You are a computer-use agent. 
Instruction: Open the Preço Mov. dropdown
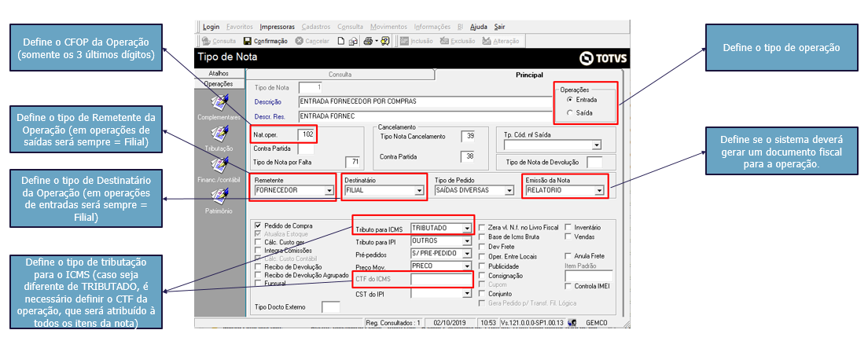click(467, 266)
